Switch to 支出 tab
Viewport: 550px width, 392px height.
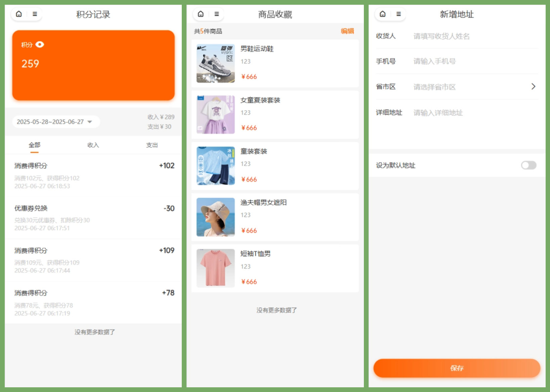[x=152, y=145]
